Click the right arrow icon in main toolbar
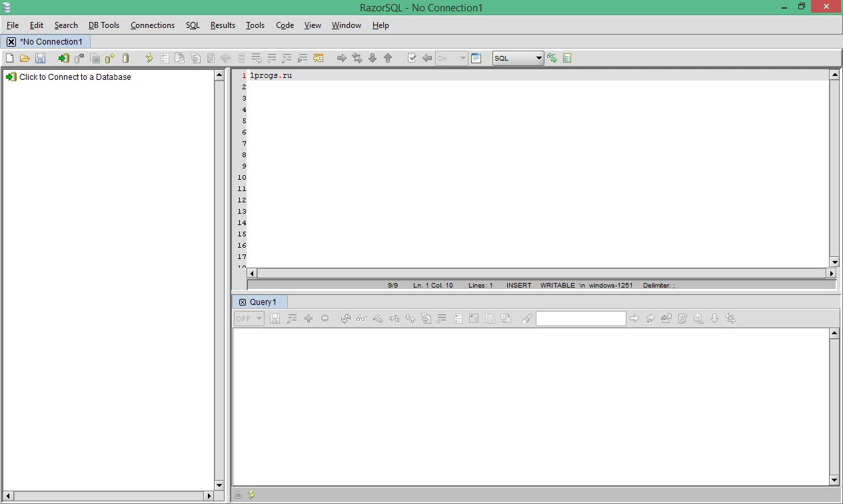 coord(341,58)
